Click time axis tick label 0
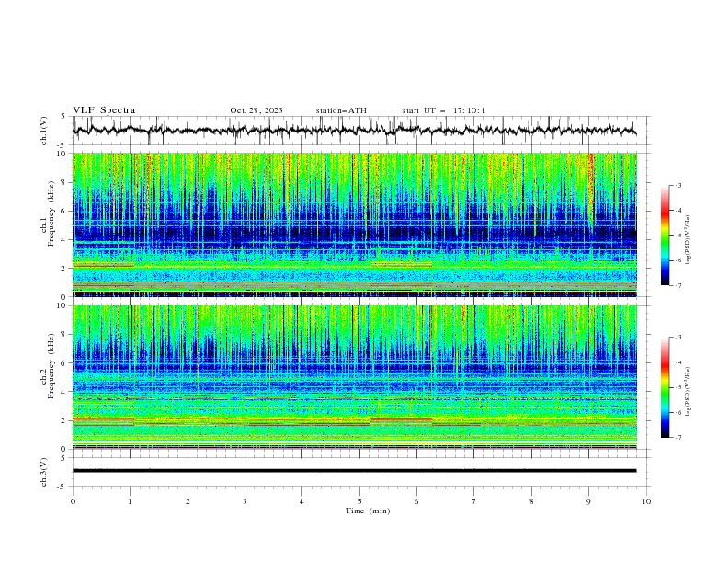The width and height of the screenshot is (728, 563). click(73, 501)
